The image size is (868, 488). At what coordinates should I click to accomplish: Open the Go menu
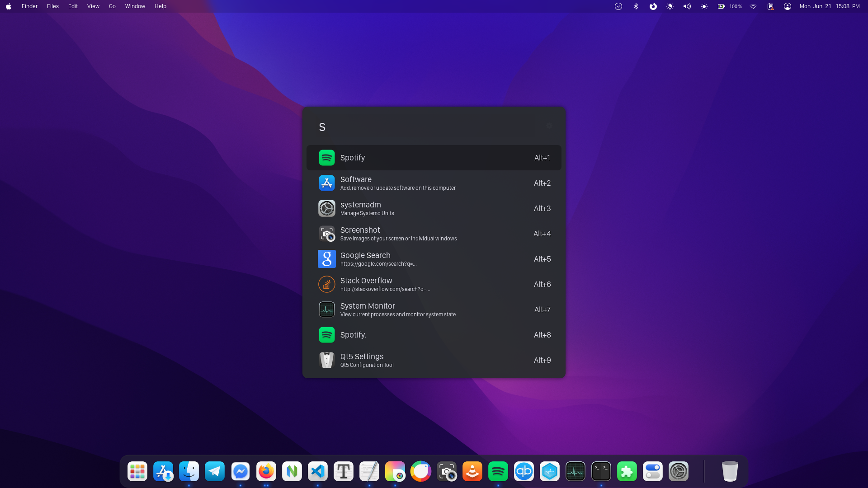click(x=112, y=6)
